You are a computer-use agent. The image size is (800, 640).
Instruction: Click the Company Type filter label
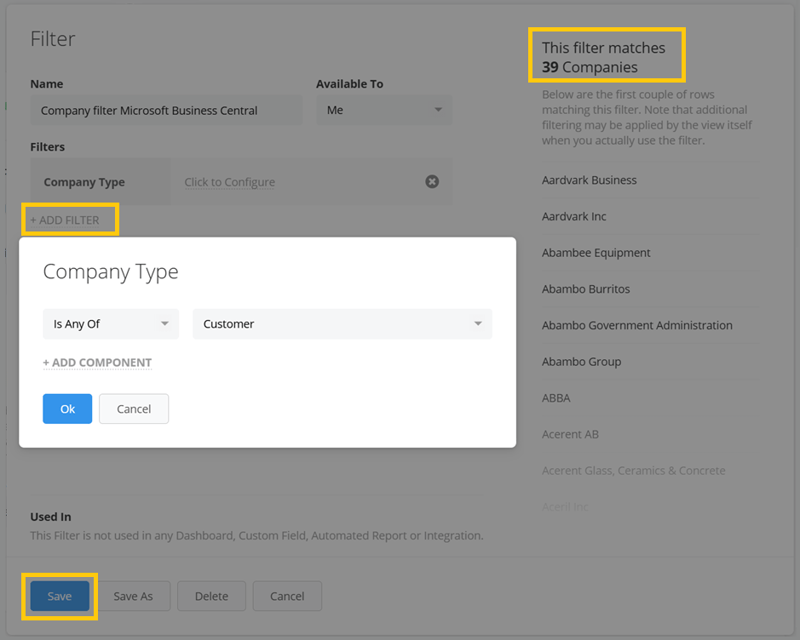pyautogui.click(x=84, y=182)
